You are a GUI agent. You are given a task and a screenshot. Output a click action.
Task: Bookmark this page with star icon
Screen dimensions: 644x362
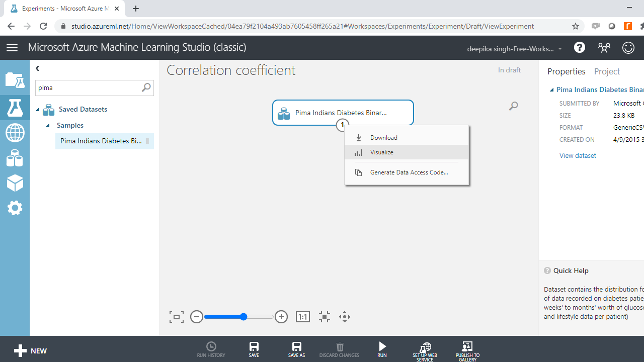576,26
